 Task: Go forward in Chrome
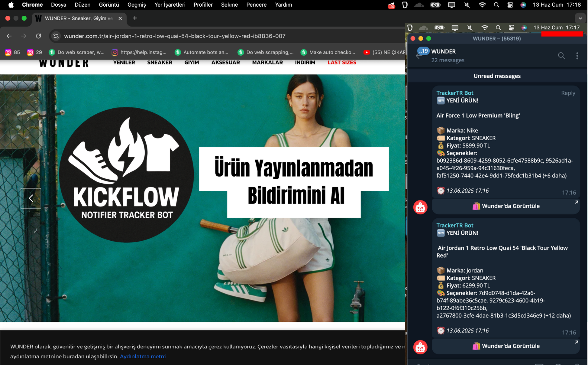point(24,36)
